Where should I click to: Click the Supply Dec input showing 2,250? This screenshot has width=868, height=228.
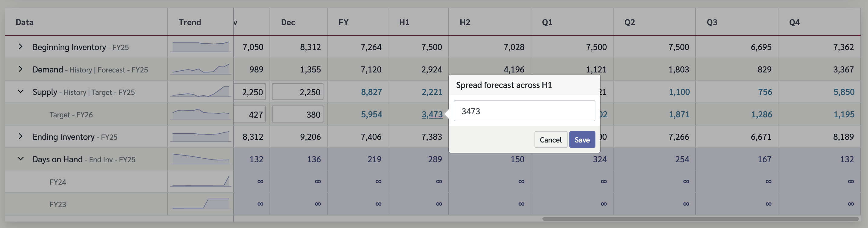(297, 92)
